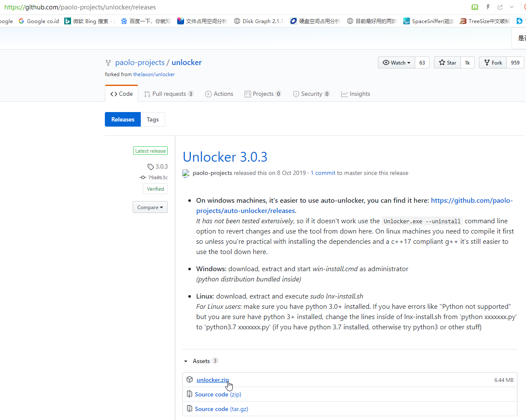Image resolution: width=526 pixels, height=420 pixels.
Task: Open the Google co.id bookmark
Action: coord(39,21)
